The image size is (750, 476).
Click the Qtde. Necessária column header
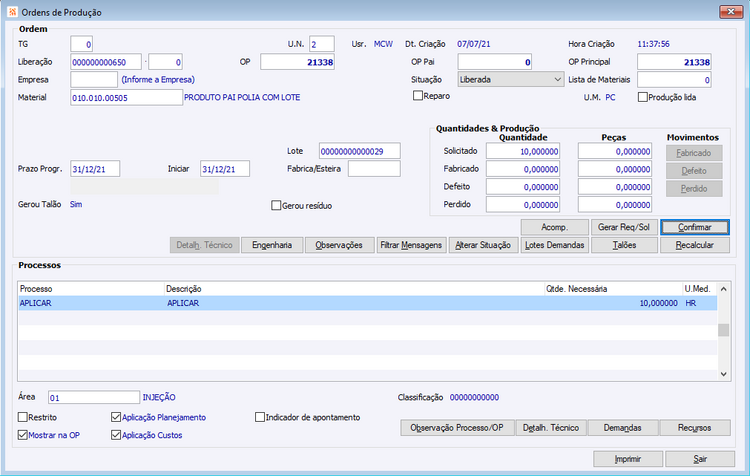pos(613,289)
